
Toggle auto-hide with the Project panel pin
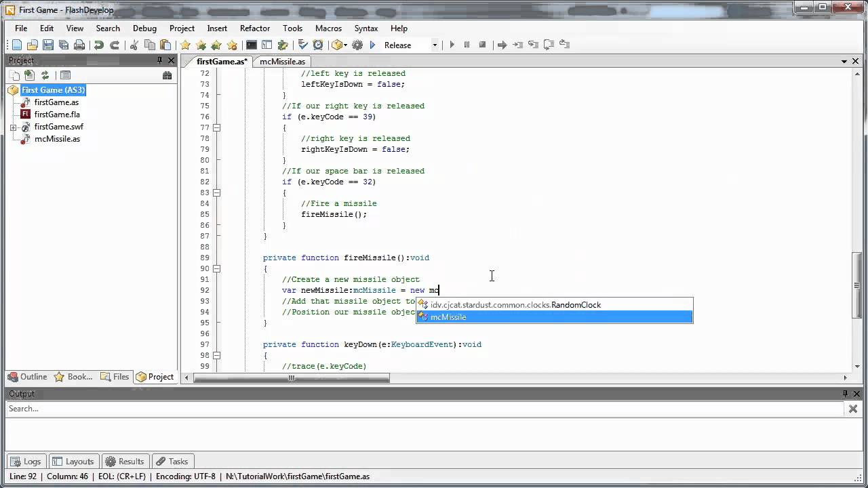(160, 60)
